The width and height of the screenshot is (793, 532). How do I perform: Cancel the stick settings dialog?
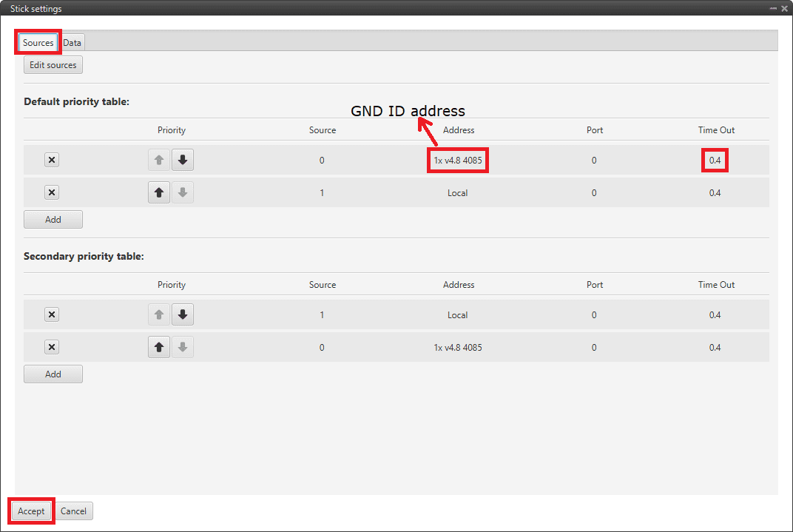[x=73, y=511]
